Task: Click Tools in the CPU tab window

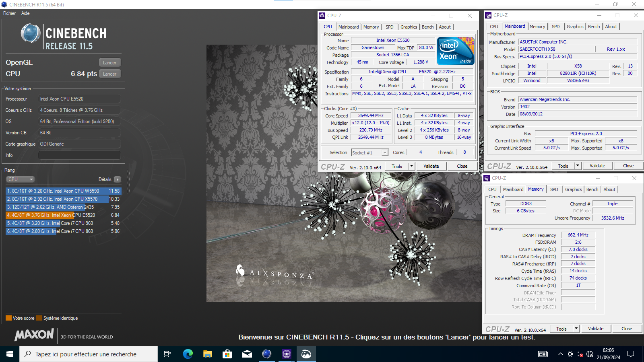Action: click(397, 166)
